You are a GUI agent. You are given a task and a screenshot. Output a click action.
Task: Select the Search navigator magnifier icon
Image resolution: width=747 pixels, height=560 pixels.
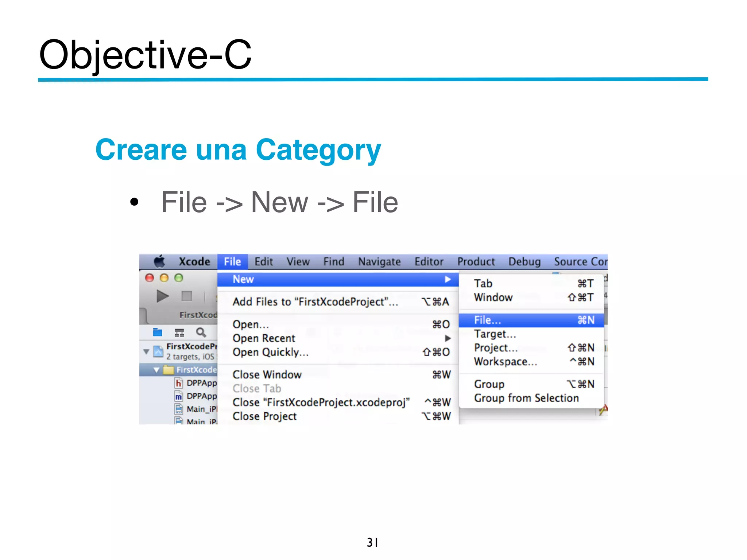point(201,332)
